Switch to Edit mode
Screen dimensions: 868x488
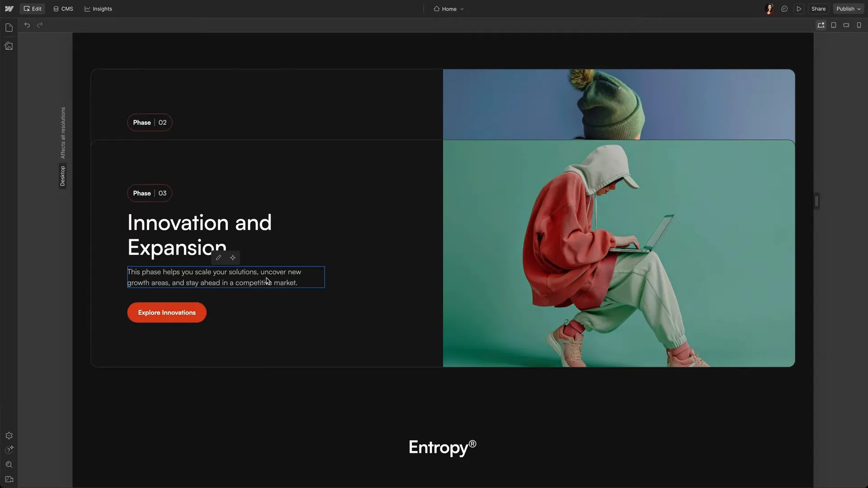tap(33, 9)
